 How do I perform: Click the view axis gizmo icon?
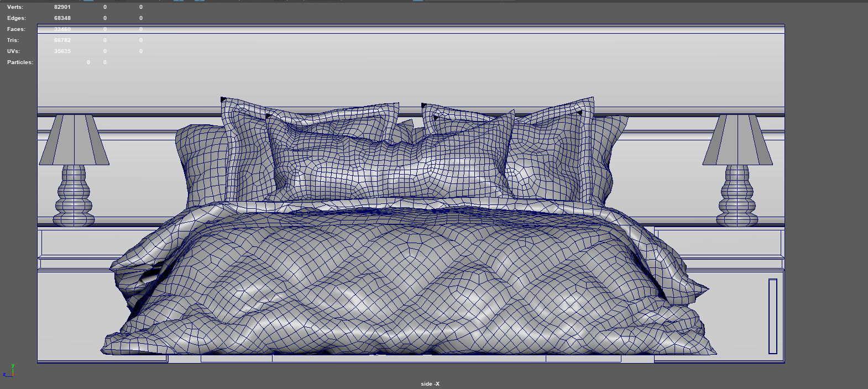click(x=8, y=370)
